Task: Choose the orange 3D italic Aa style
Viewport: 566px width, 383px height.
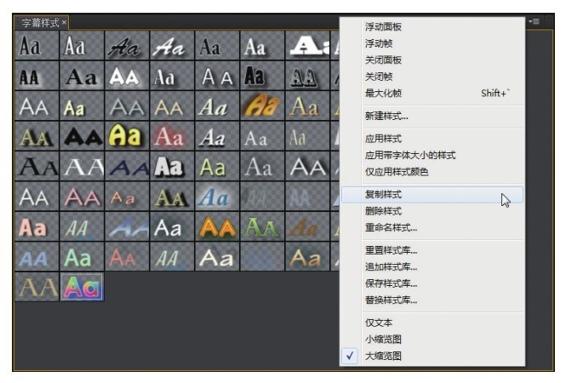Action: click(x=262, y=106)
